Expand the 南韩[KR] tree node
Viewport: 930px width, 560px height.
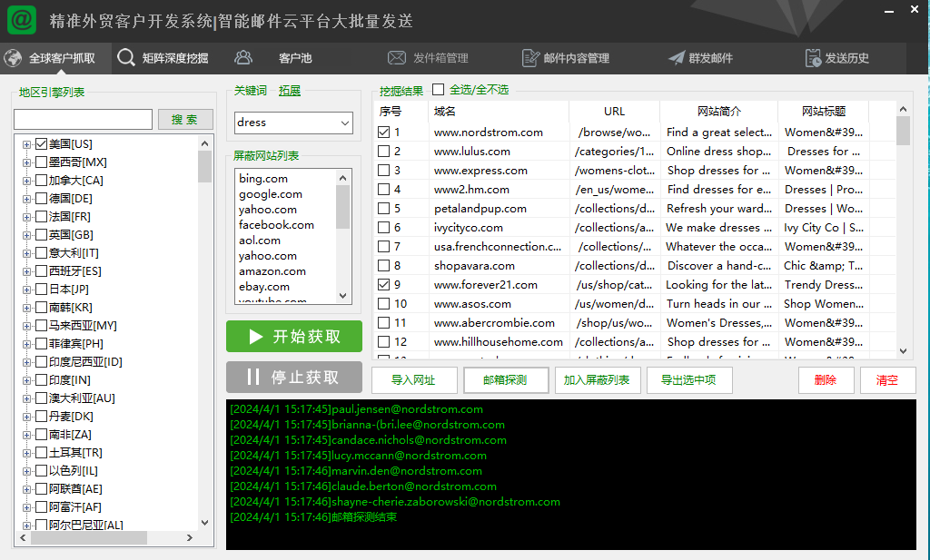[x=26, y=309]
